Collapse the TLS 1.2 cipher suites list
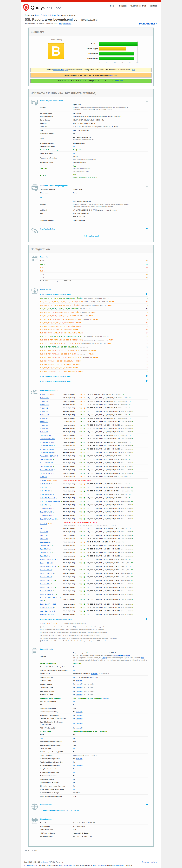Screen dimensions: 182x868 147,294
